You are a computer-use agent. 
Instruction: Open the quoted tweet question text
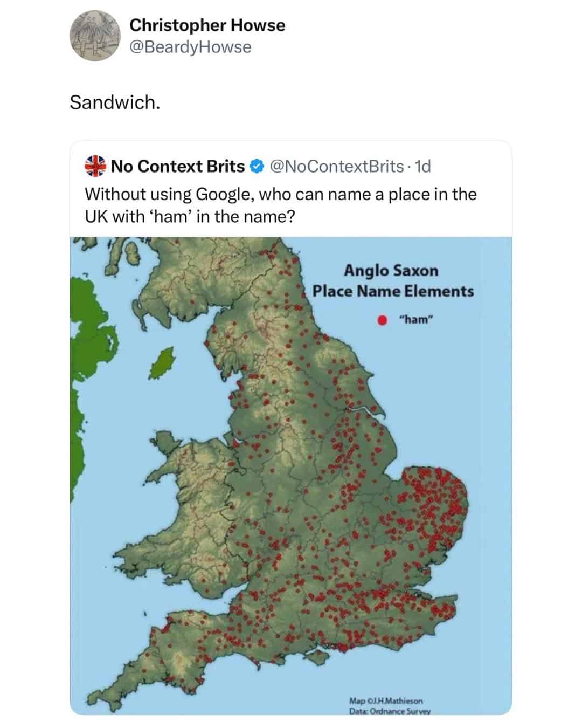tap(280, 205)
